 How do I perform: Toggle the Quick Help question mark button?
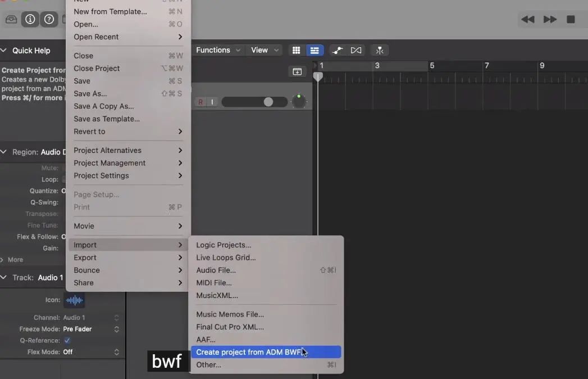click(49, 19)
